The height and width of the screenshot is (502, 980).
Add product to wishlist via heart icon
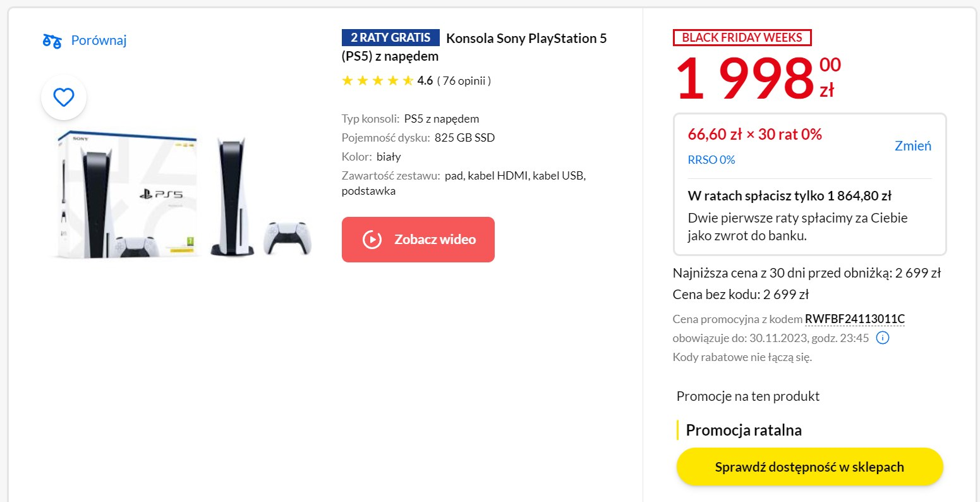pos(63,97)
